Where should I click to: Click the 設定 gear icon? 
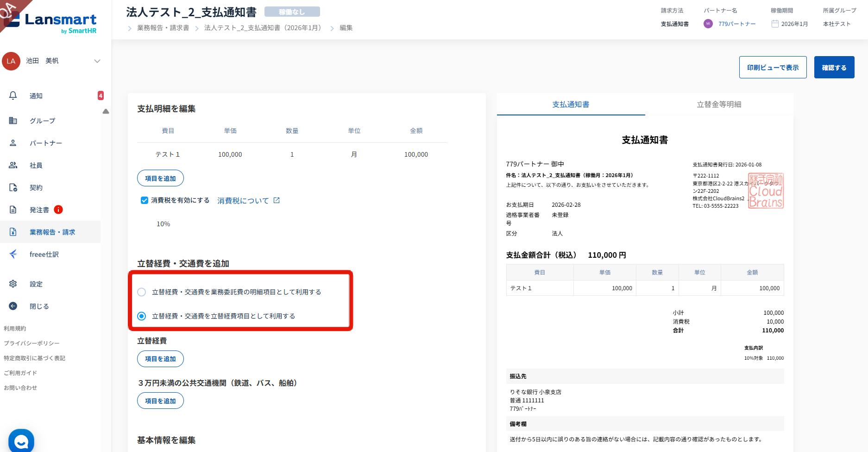tap(13, 284)
